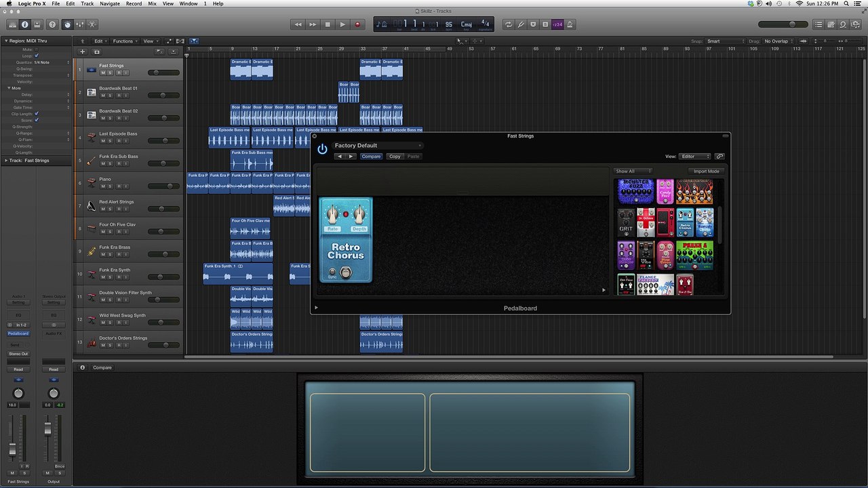Open the Apple Loops browser
The width and height of the screenshot is (868, 488).
tap(843, 24)
